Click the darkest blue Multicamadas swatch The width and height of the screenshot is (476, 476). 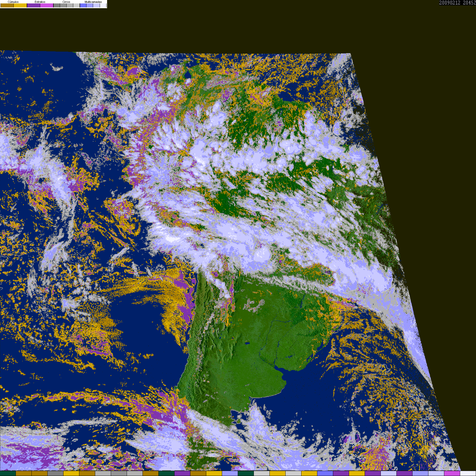83,5
